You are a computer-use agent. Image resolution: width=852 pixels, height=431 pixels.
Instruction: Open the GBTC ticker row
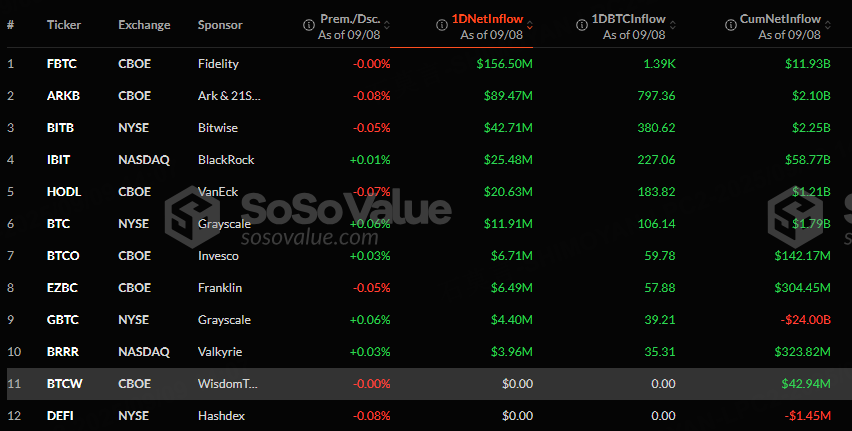61,320
